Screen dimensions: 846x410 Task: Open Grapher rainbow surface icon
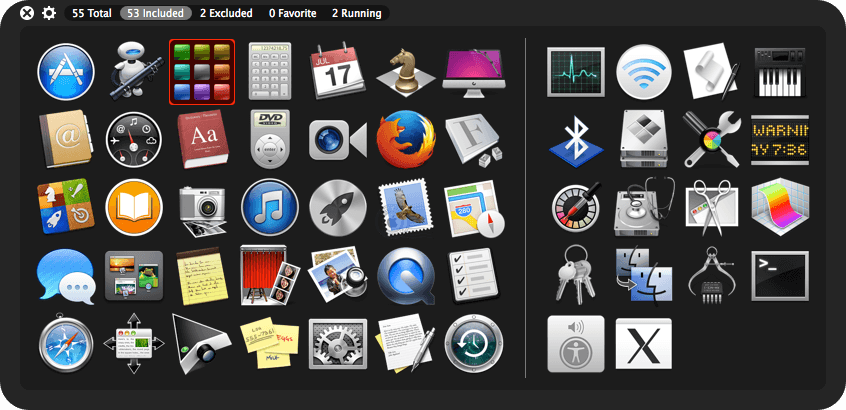780,207
